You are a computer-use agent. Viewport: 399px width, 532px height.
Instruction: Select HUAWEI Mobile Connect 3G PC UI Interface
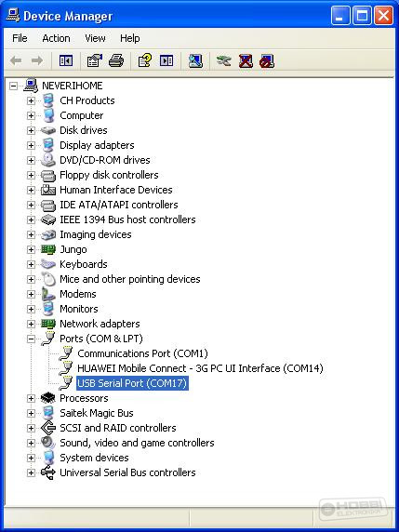[200, 368]
